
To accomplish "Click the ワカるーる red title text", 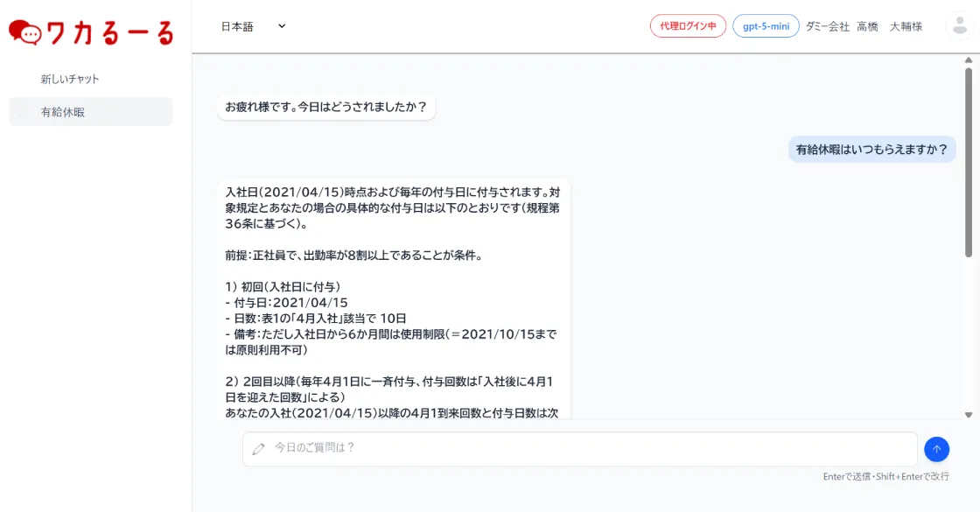I will coord(109,33).
